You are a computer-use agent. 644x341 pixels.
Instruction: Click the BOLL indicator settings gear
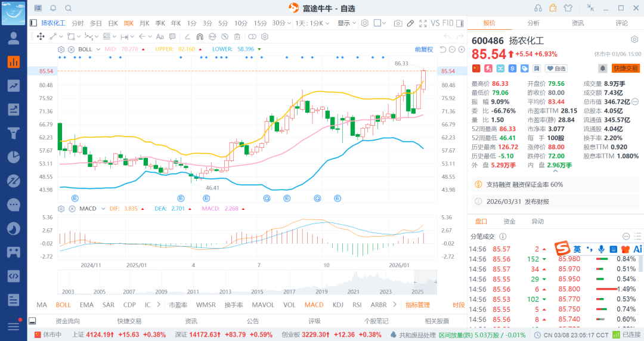pos(61,49)
